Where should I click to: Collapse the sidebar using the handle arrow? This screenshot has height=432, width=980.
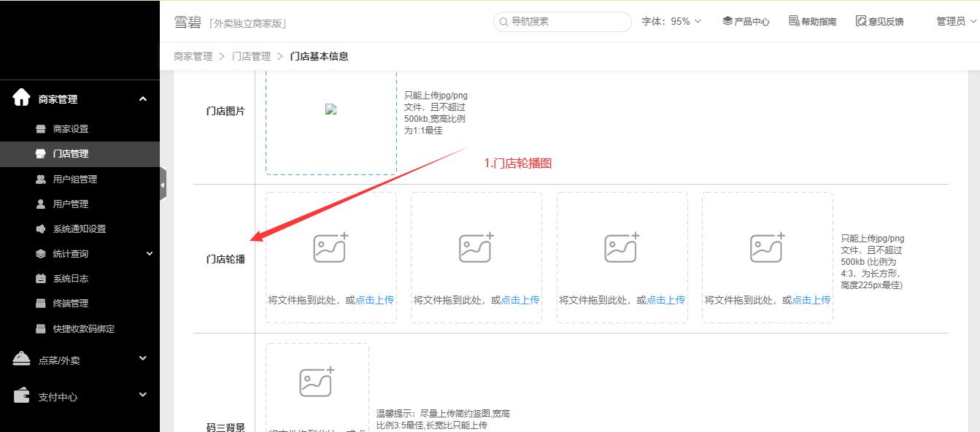163,185
